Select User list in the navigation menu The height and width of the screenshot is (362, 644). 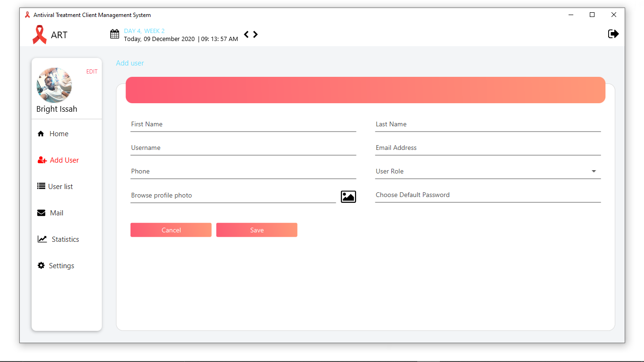pos(61,186)
